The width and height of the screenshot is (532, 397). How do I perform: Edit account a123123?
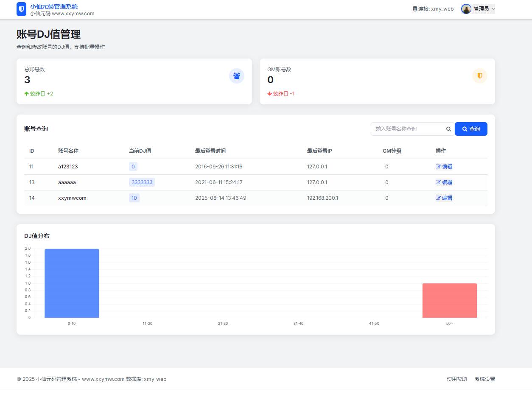pyautogui.click(x=444, y=167)
